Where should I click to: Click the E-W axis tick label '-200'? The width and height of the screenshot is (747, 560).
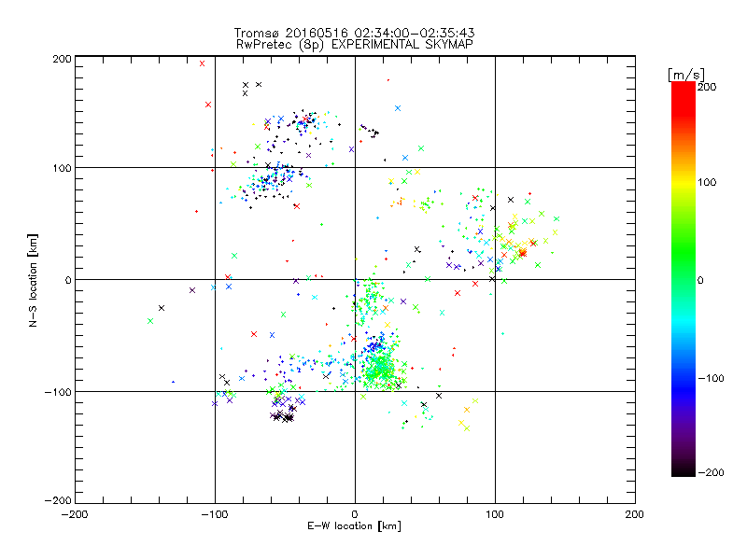pos(75,514)
